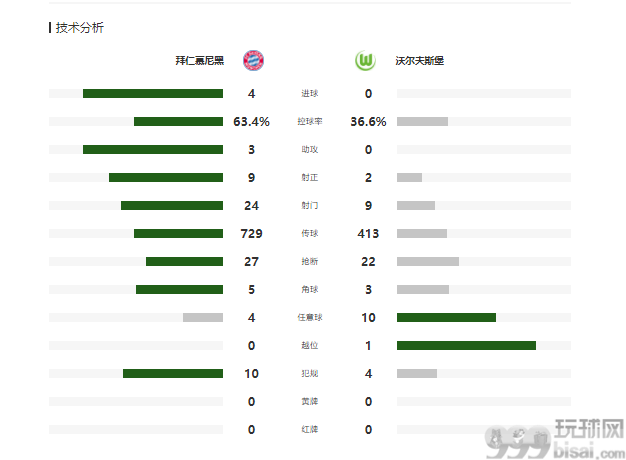This screenshot has height=460, width=626.
Task: Select the 控球率 stat label
Action: [310, 121]
